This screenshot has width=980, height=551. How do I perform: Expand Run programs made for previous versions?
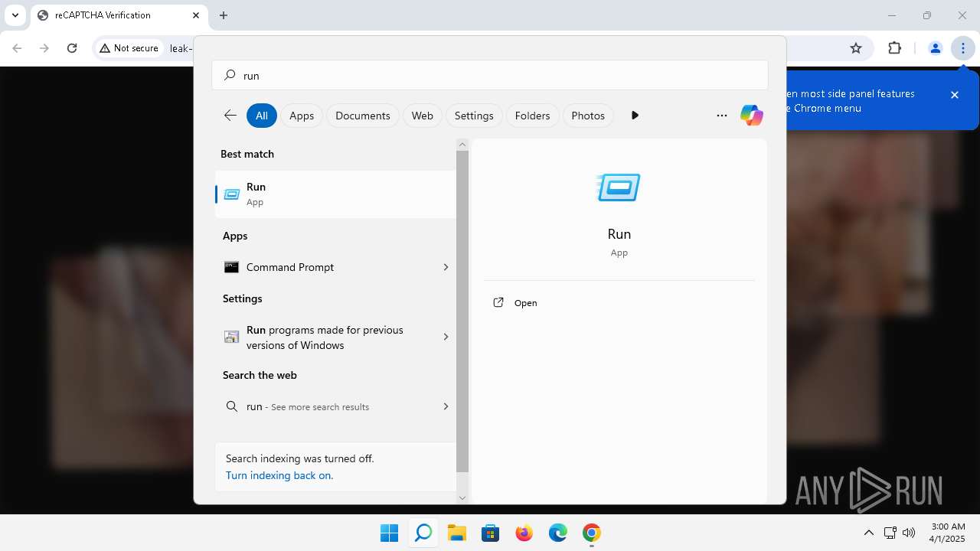(x=446, y=337)
